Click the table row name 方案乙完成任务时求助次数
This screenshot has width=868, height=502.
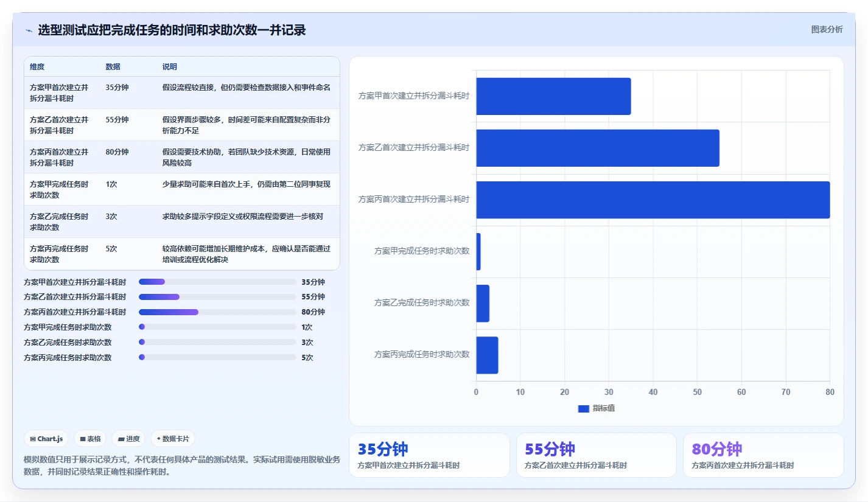tap(59, 221)
